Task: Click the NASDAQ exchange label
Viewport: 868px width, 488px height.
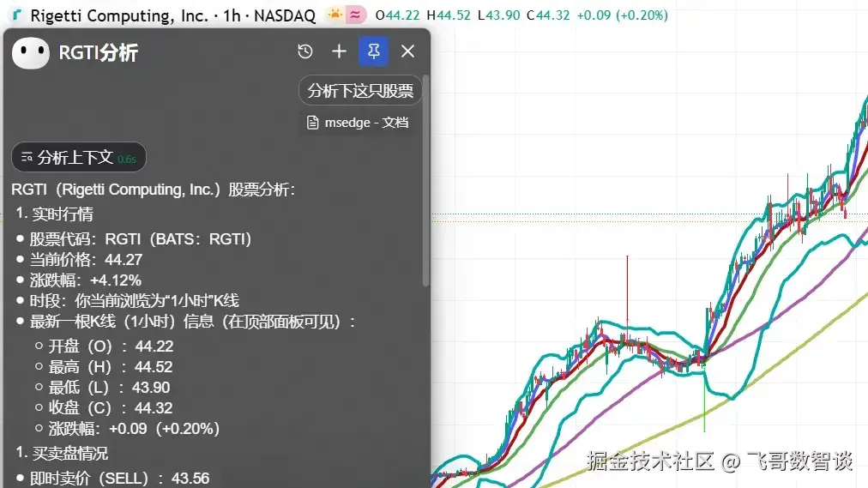Action: point(285,15)
